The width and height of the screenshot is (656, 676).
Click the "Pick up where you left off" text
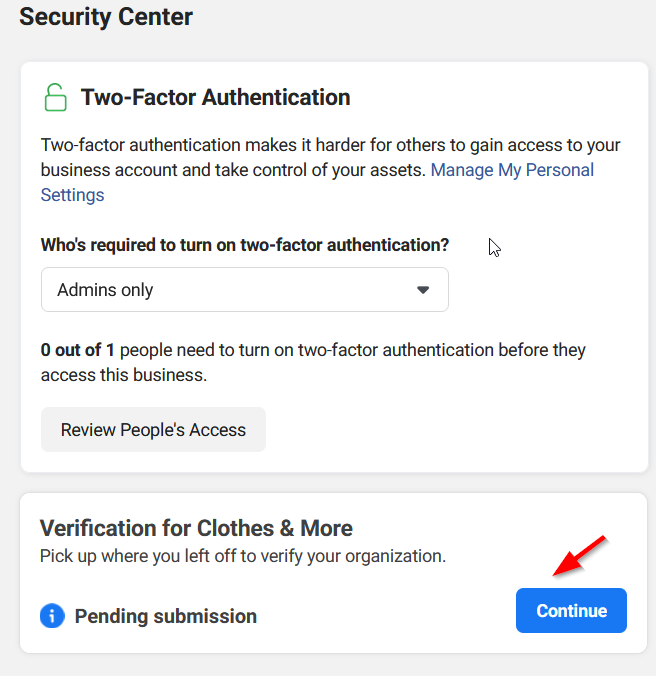tap(243, 556)
